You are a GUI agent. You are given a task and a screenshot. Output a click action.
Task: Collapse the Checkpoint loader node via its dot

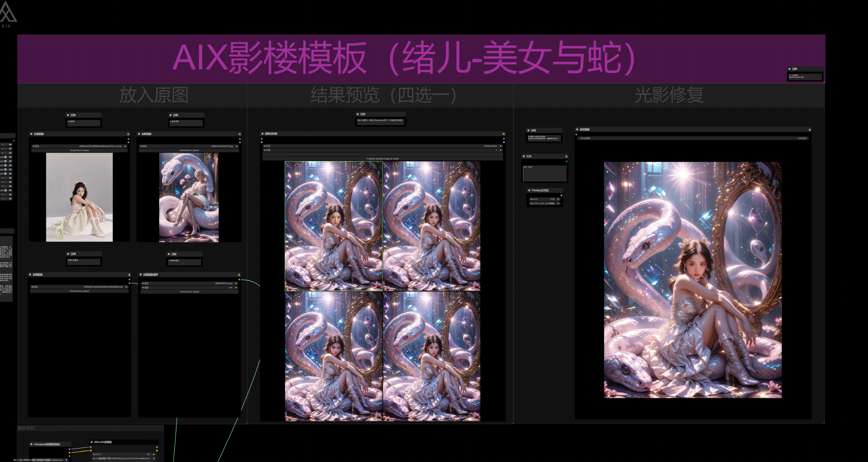pos(31,444)
